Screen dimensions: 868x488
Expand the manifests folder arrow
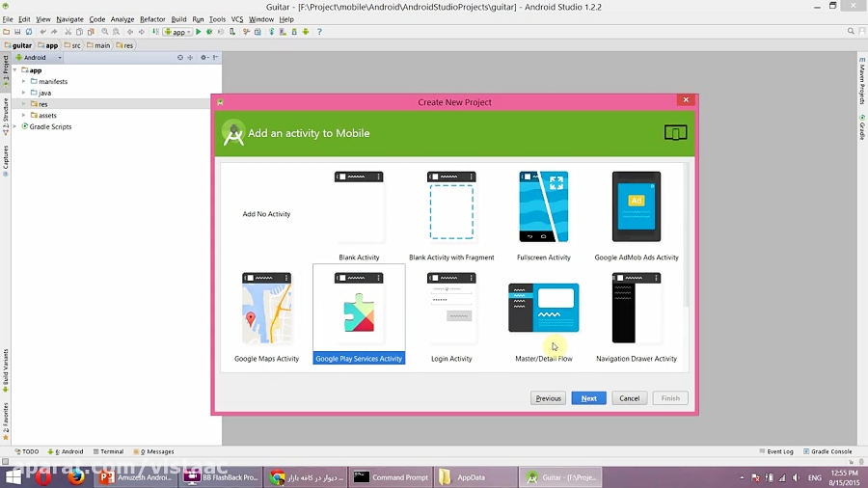pos(24,81)
